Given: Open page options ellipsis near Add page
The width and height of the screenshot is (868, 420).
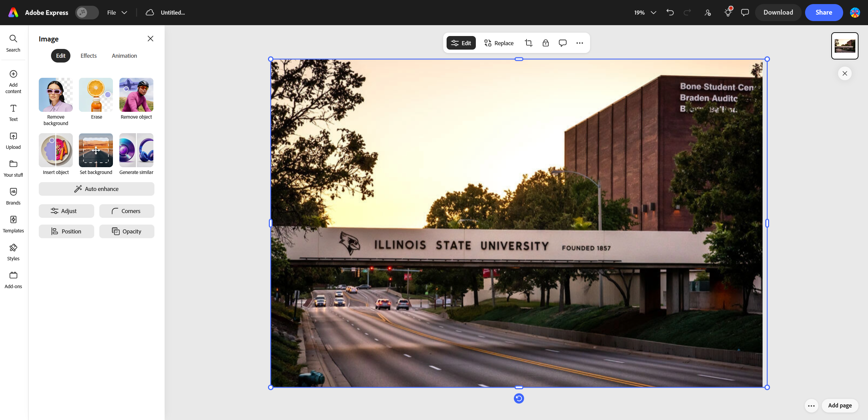Looking at the screenshot, I should tap(811, 406).
